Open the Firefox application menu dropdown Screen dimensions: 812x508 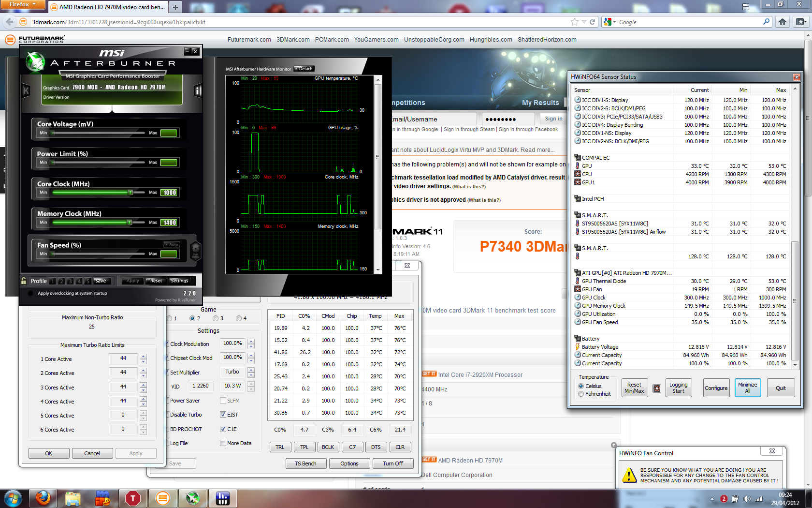tap(23, 4)
